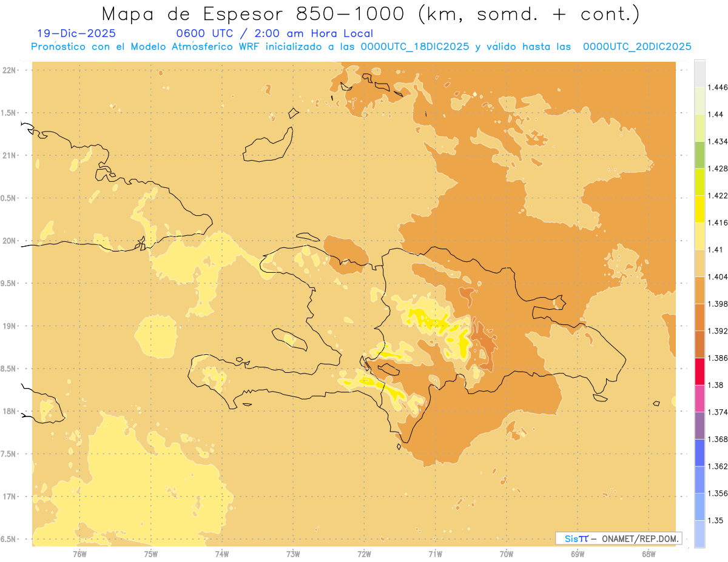Screen dimensions: 728x562
Task: Click the '22N' latitude label
Action: (9, 70)
